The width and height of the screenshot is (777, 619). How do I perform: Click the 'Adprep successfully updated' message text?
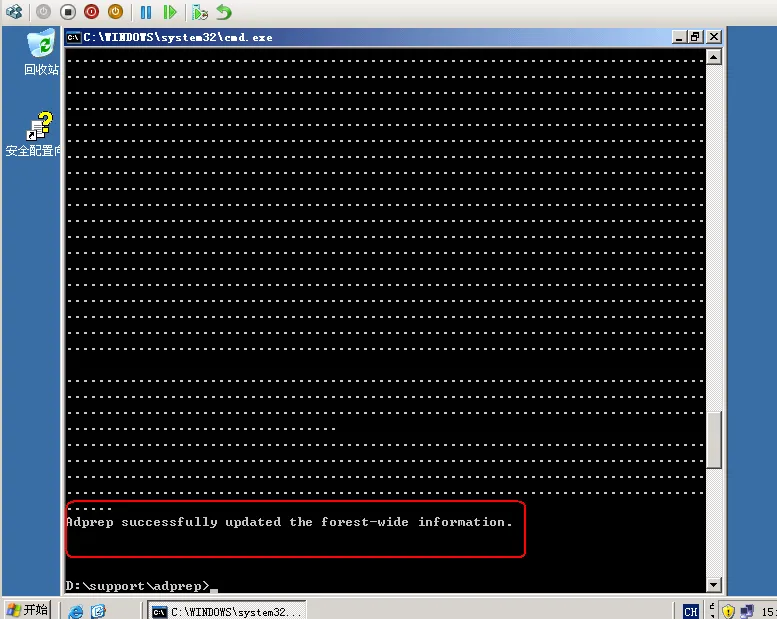289,522
